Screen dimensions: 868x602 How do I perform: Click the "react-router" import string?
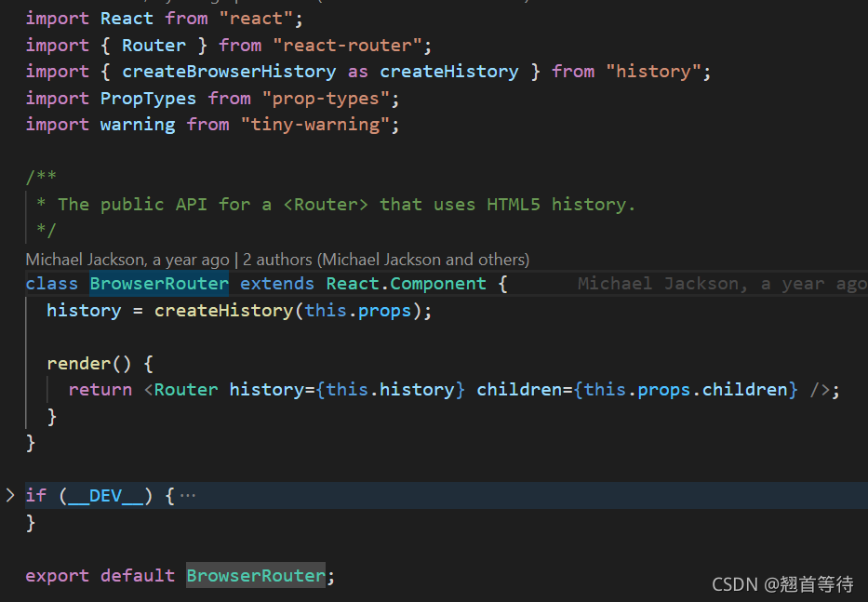pyautogui.click(x=347, y=45)
